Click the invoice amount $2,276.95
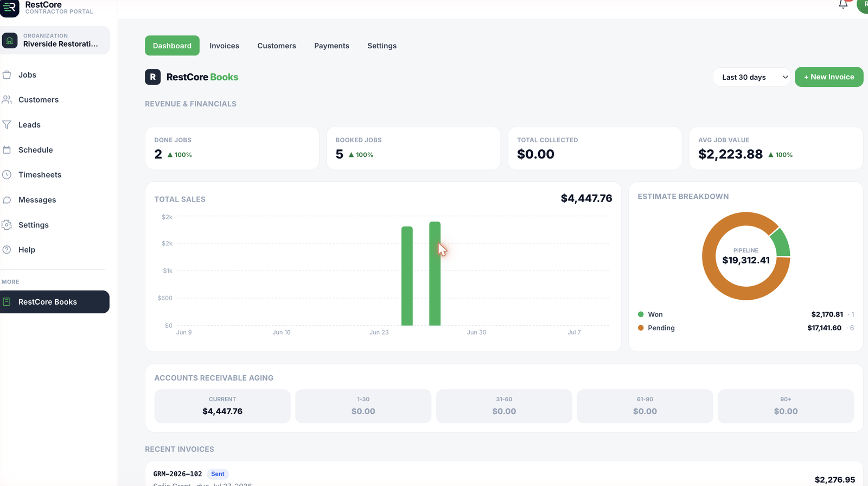The height and width of the screenshot is (486, 868). click(835, 479)
